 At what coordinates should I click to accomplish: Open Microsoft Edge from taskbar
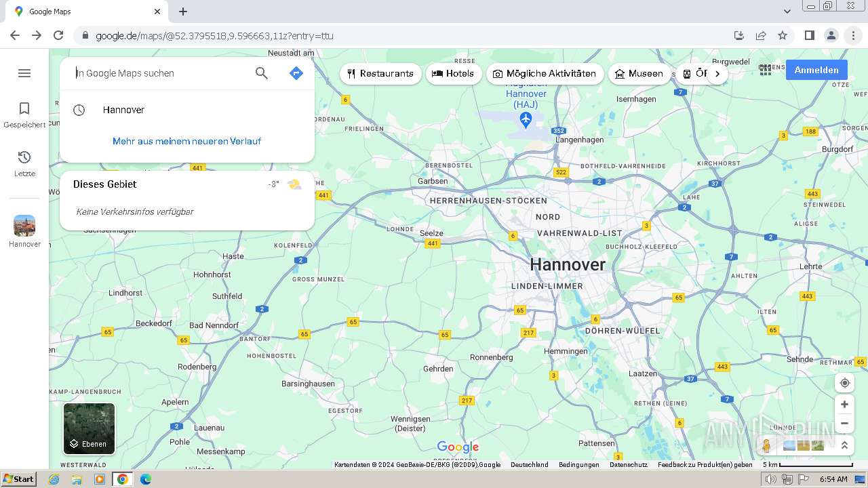(x=145, y=479)
